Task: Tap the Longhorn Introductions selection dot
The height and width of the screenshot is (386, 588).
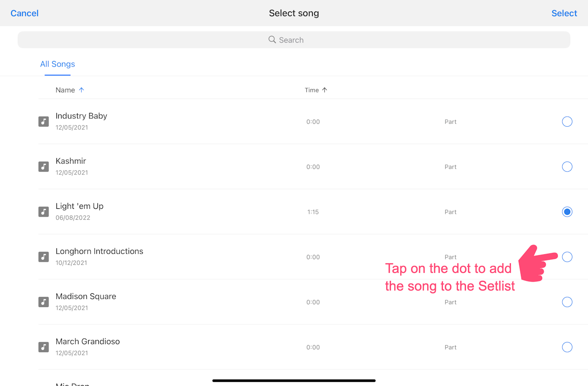Action: [567, 257]
